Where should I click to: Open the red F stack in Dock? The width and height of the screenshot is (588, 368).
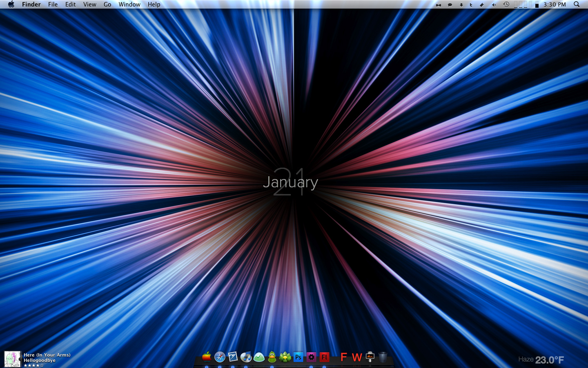344,357
